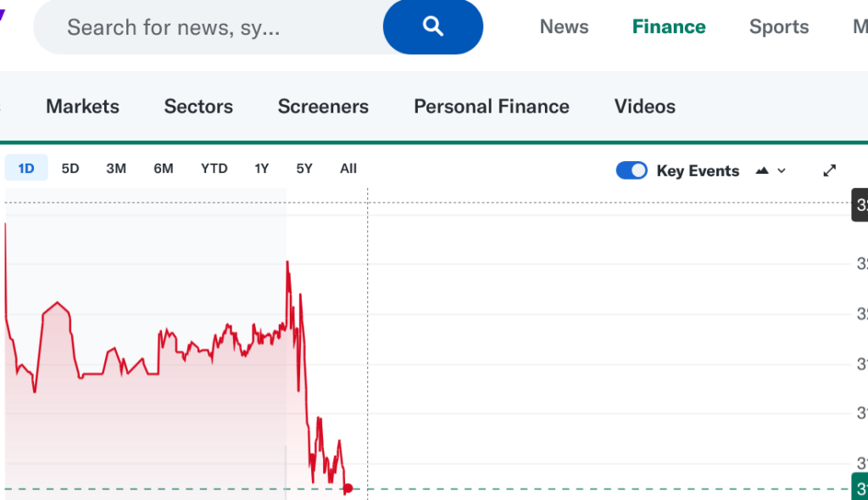Click the red current price dot
Viewport: 868px width, 500px height.
(x=348, y=488)
